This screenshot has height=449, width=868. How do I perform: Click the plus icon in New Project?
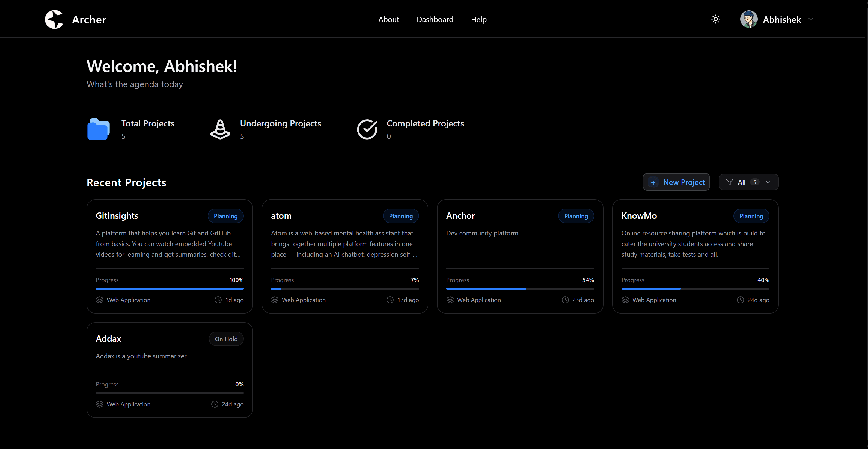coord(653,182)
